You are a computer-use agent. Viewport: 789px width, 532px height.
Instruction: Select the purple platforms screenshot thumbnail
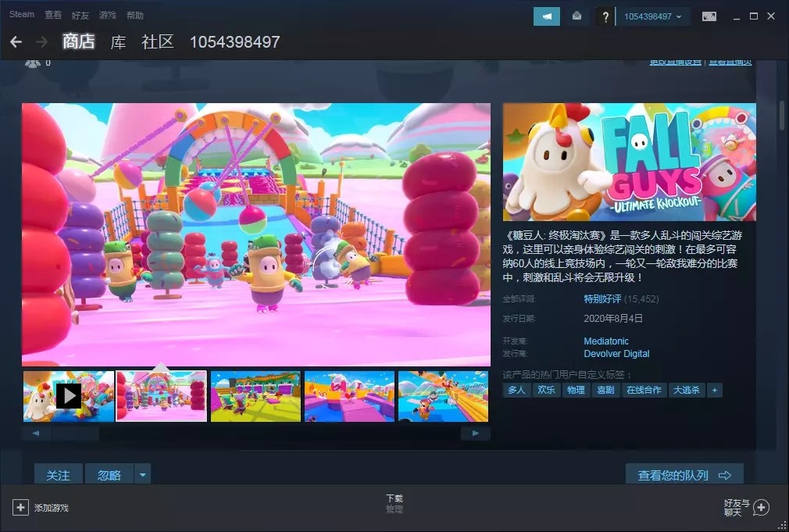click(x=350, y=396)
